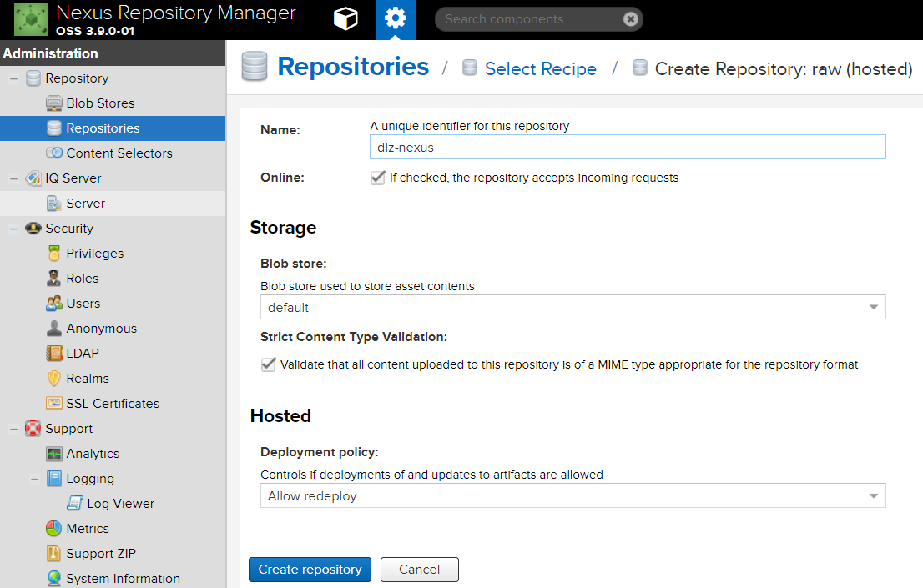Image resolution: width=923 pixels, height=588 pixels.
Task: Click the Metrics pie chart icon
Action: point(54,529)
